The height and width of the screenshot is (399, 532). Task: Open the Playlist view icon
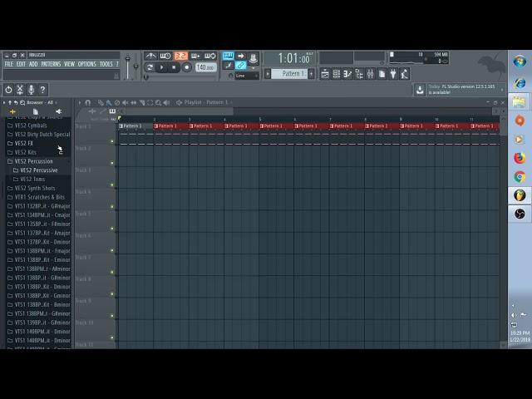[325, 74]
